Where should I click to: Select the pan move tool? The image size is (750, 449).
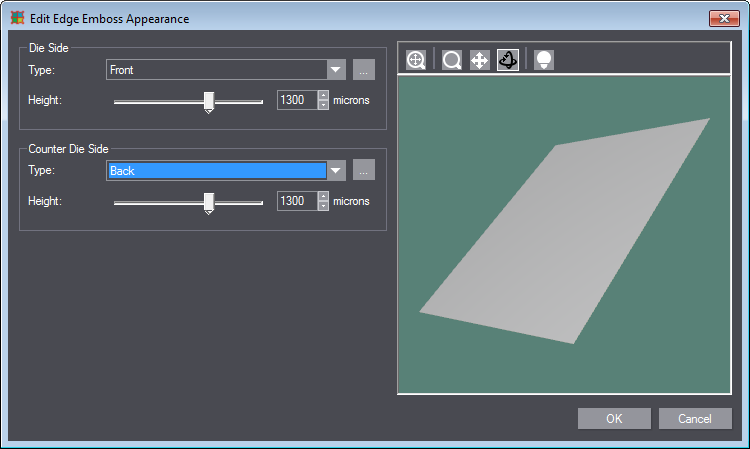479,60
